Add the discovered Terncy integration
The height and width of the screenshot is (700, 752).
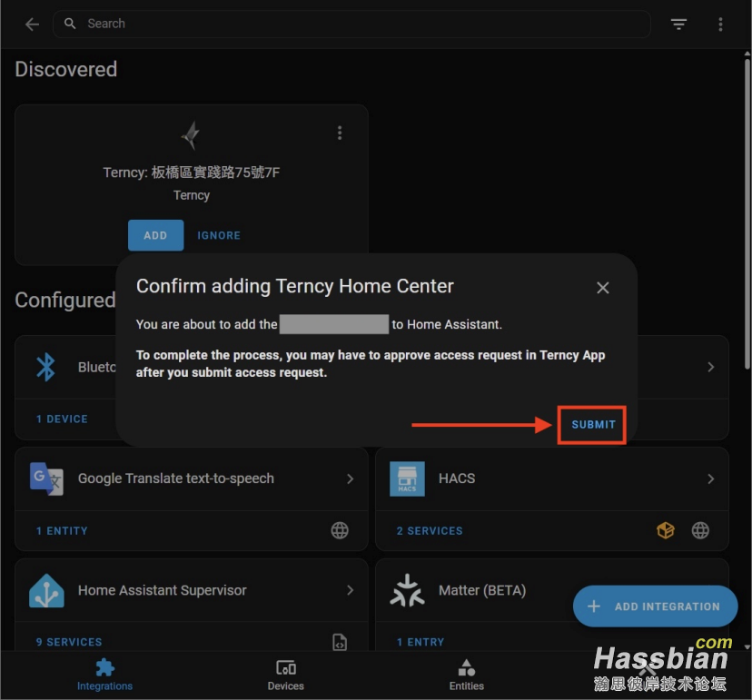click(156, 235)
